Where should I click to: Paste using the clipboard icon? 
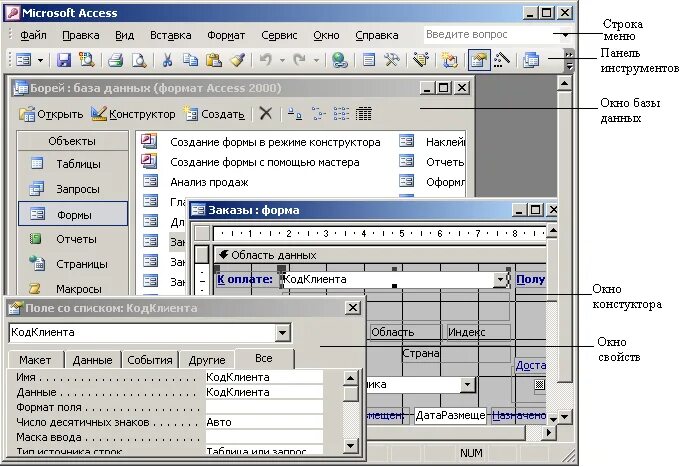(214, 60)
